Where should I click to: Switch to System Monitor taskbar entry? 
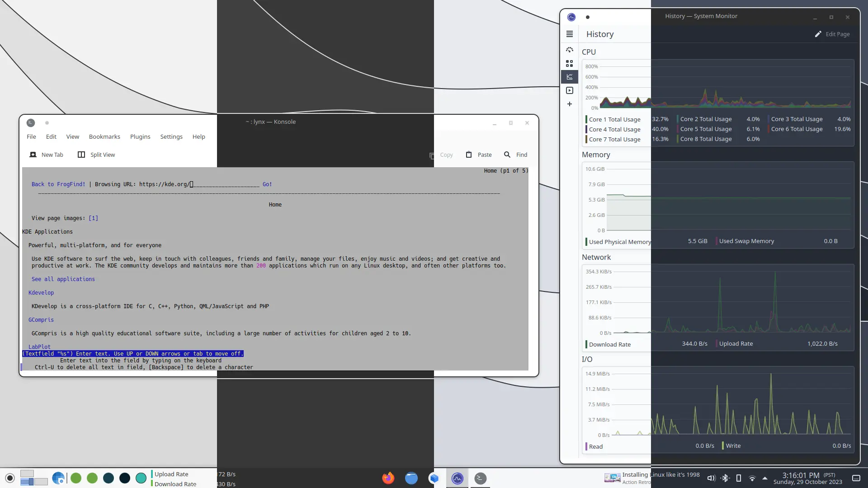coord(458,478)
